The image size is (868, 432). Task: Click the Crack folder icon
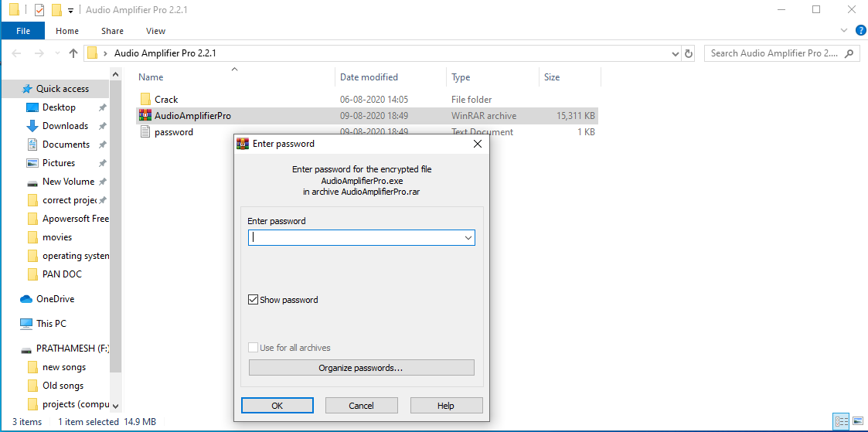coord(145,100)
